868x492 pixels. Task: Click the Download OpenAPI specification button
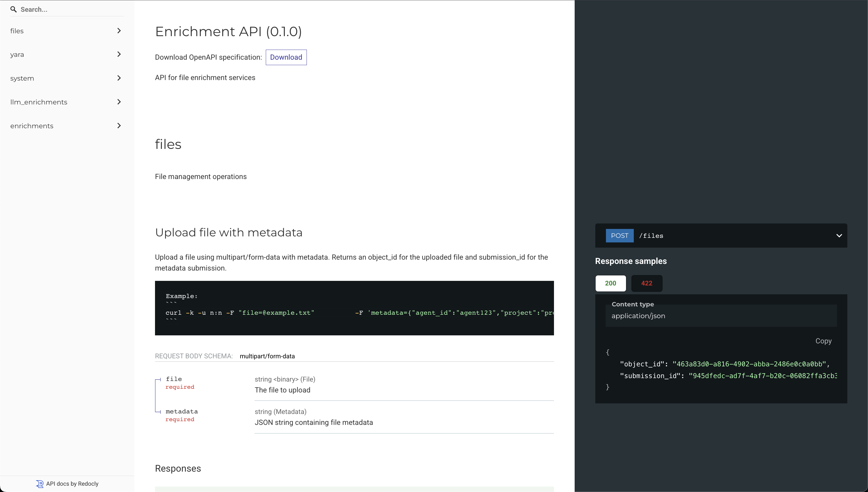pyautogui.click(x=286, y=57)
